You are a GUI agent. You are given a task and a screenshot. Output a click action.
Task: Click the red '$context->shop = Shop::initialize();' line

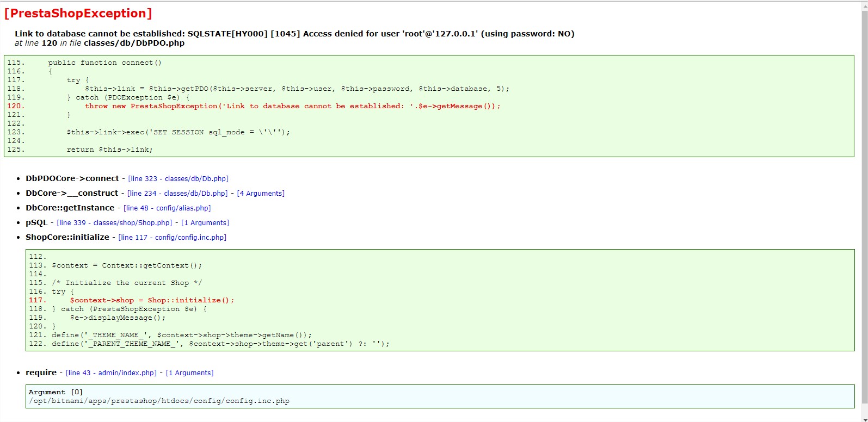point(152,300)
